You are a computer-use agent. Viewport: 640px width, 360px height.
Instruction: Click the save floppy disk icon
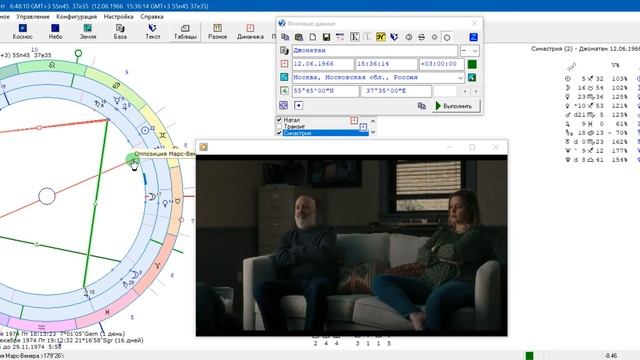pos(326,37)
